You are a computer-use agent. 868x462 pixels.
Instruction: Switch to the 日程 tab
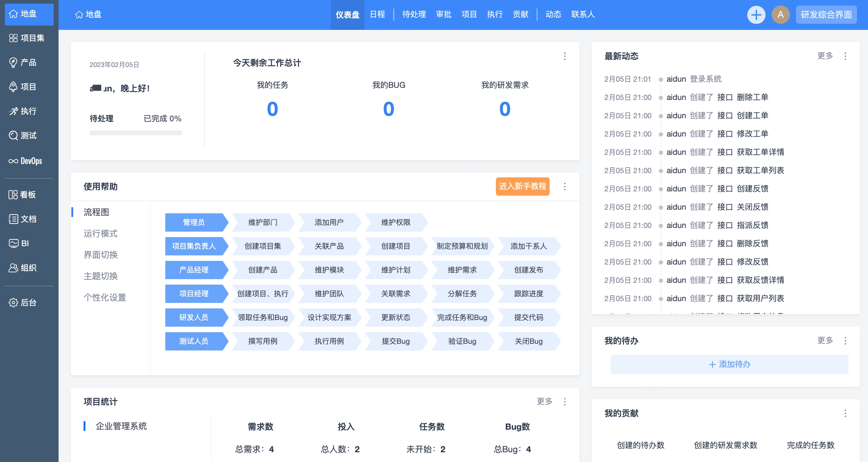pyautogui.click(x=377, y=15)
